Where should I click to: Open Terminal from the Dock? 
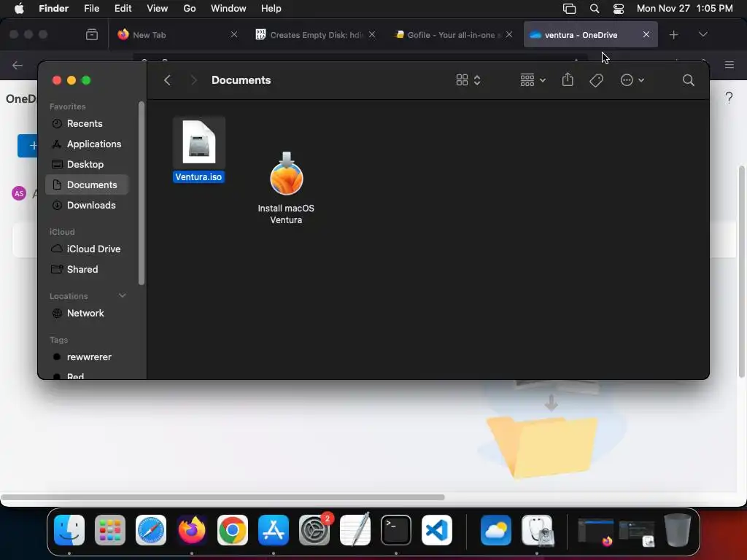click(x=396, y=530)
